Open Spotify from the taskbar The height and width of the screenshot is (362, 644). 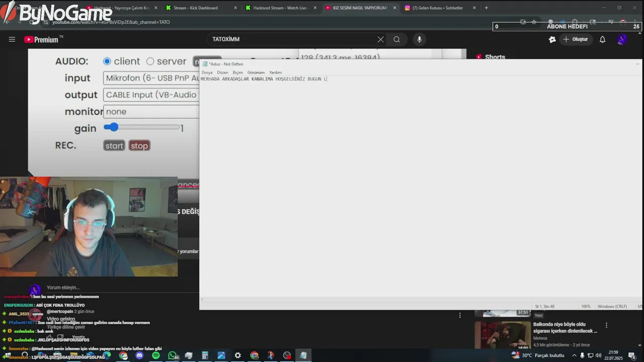[155, 355]
